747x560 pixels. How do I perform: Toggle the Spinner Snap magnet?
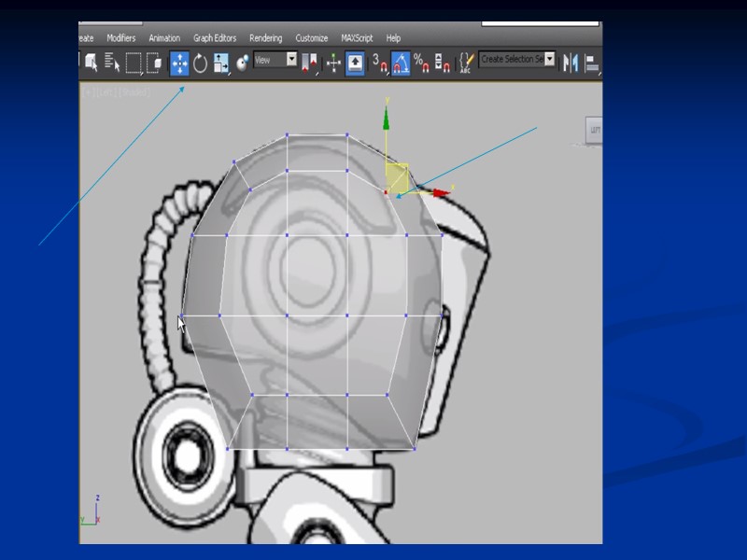(x=442, y=63)
